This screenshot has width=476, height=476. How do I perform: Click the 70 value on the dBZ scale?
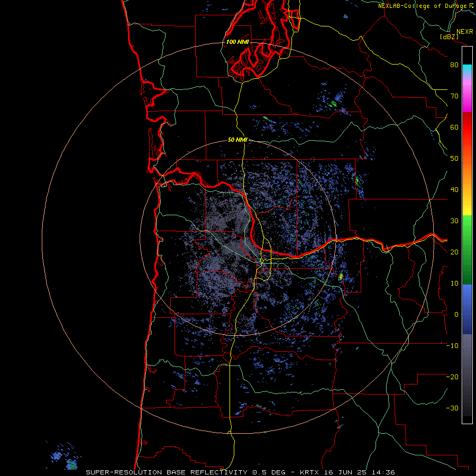[x=454, y=96]
